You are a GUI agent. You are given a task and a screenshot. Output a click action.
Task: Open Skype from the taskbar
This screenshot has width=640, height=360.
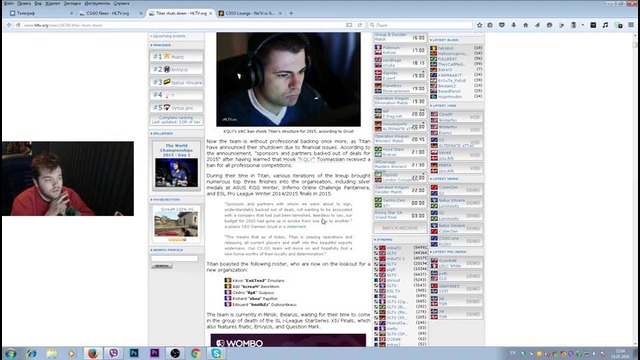coord(216,353)
